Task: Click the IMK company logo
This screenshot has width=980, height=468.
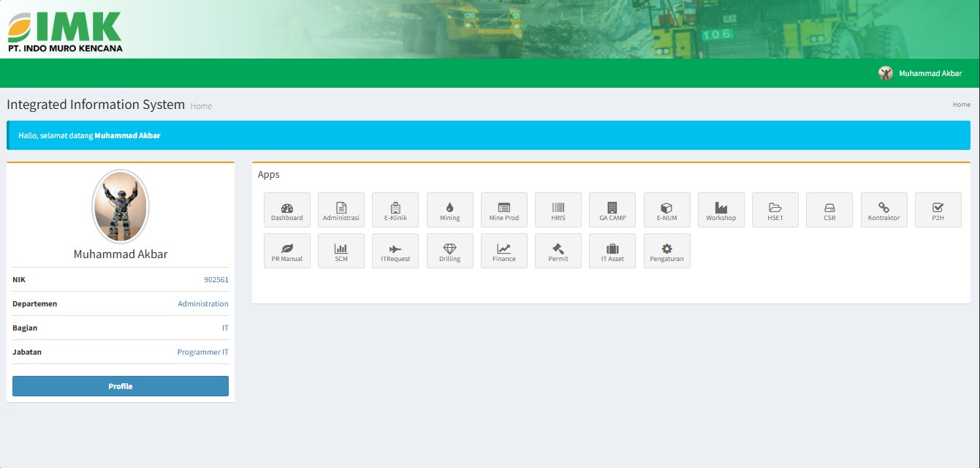Action: (65, 31)
